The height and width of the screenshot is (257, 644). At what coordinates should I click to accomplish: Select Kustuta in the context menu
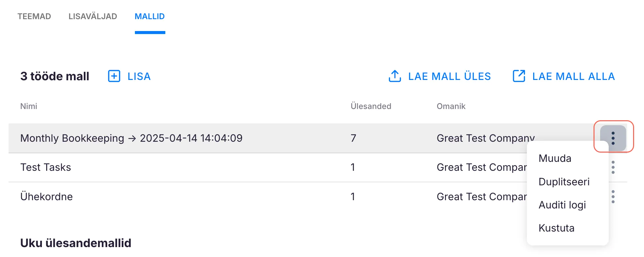556,228
